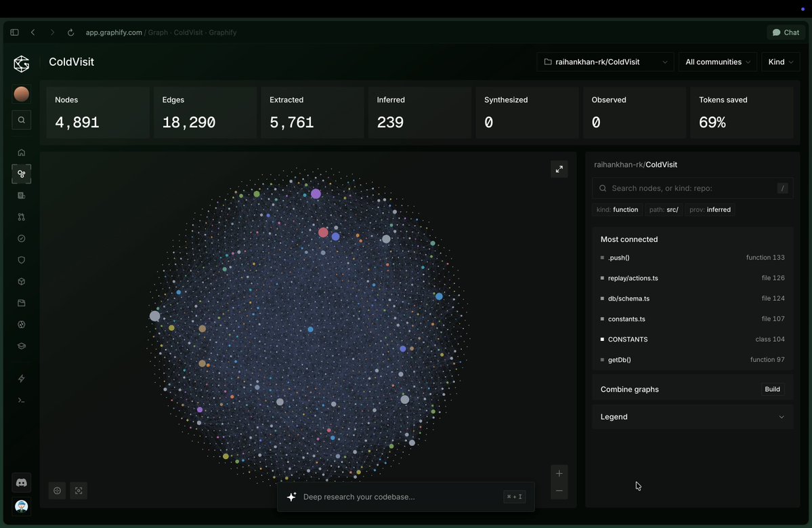Select the getDb() function entry
812x528 pixels.
tap(692, 360)
